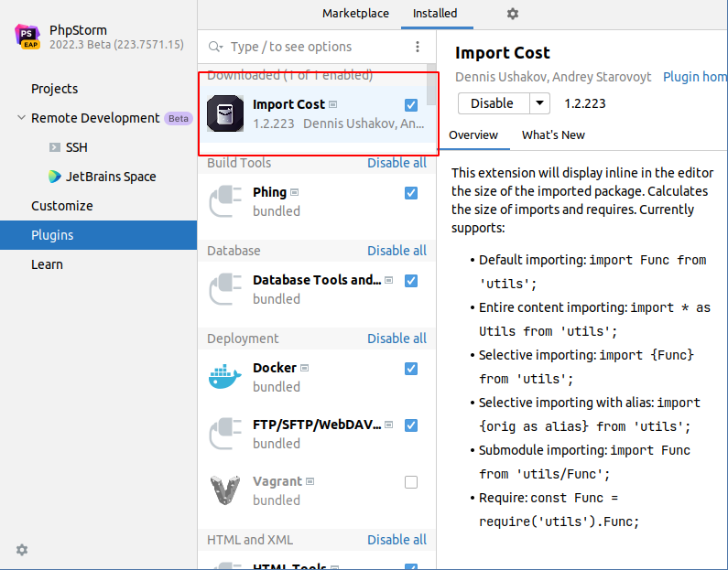Uncheck the Import Cost plugin checkbox
The height and width of the screenshot is (570, 728).
click(x=411, y=105)
